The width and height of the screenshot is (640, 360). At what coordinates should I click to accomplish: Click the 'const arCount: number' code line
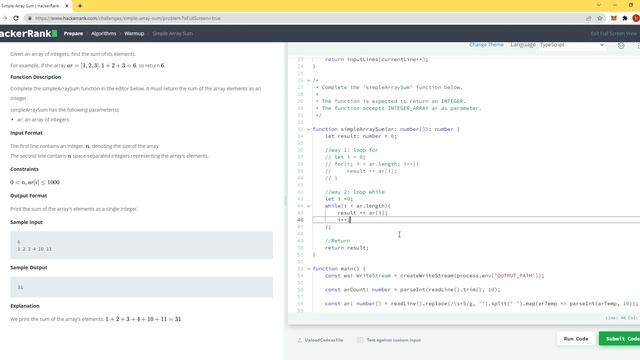[x=413, y=290]
